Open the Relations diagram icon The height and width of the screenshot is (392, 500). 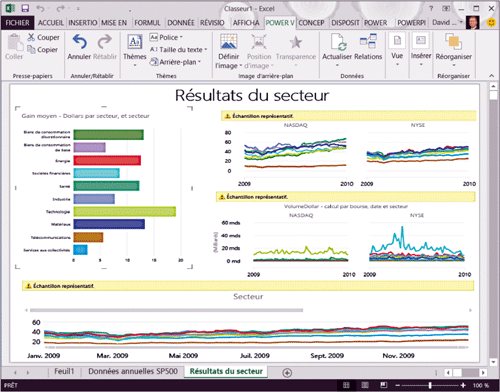click(368, 41)
